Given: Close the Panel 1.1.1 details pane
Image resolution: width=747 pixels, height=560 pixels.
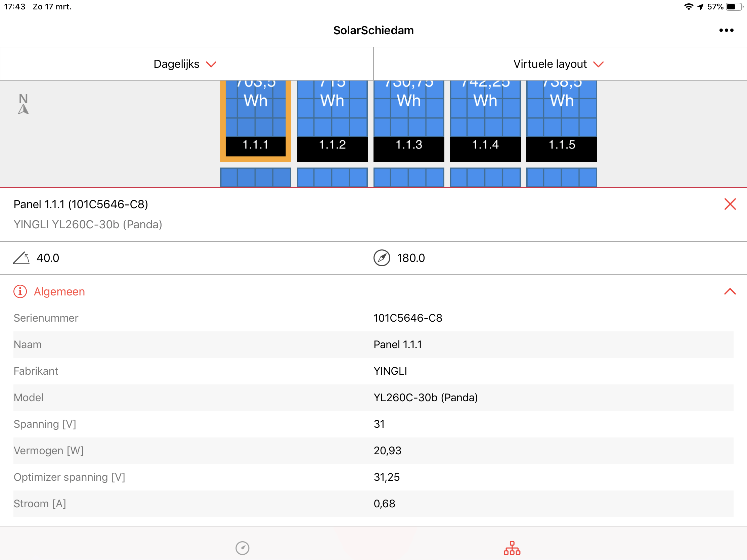Looking at the screenshot, I should coord(730,204).
